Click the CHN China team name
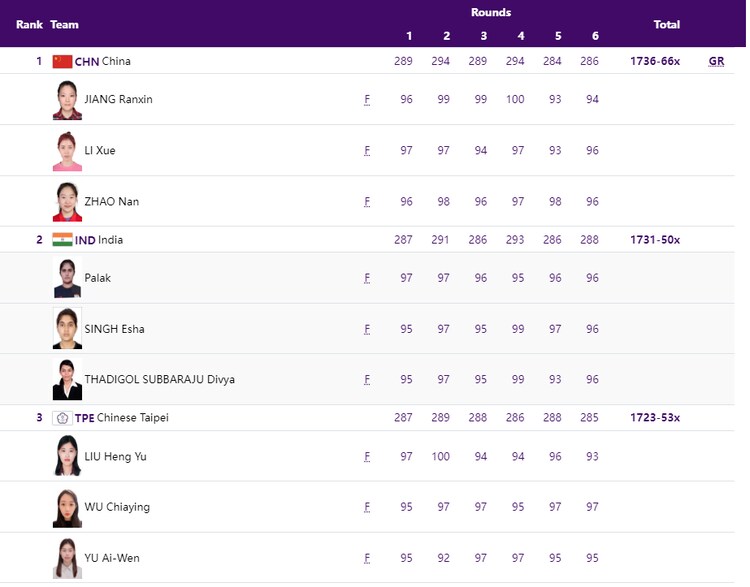This screenshot has width=750, height=587. pyautogui.click(x=103, y=61)
